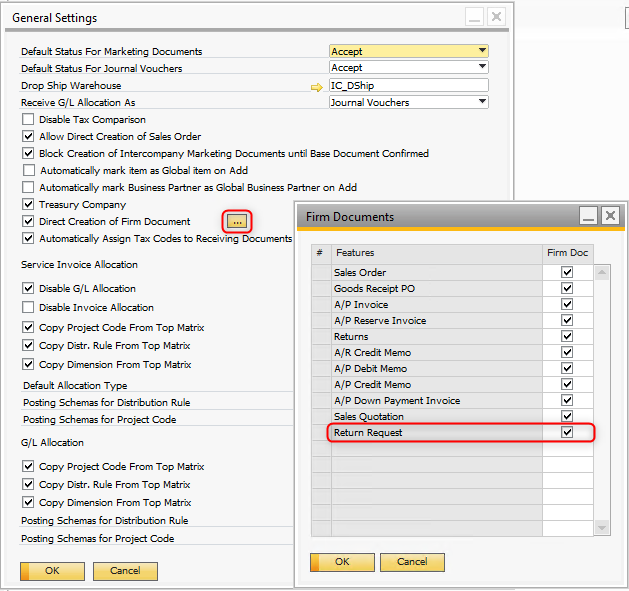
Task: Click the Firm Doc column header
Action: [x=567, y=253]
